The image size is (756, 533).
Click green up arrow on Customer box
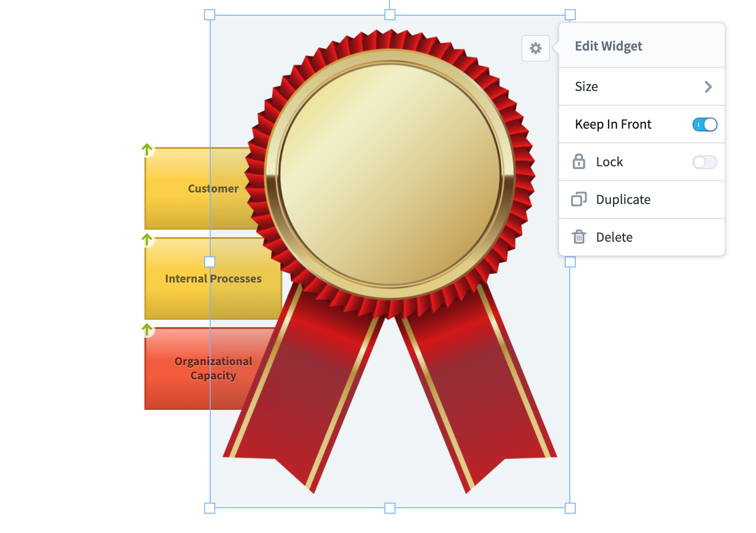[147, 150]
